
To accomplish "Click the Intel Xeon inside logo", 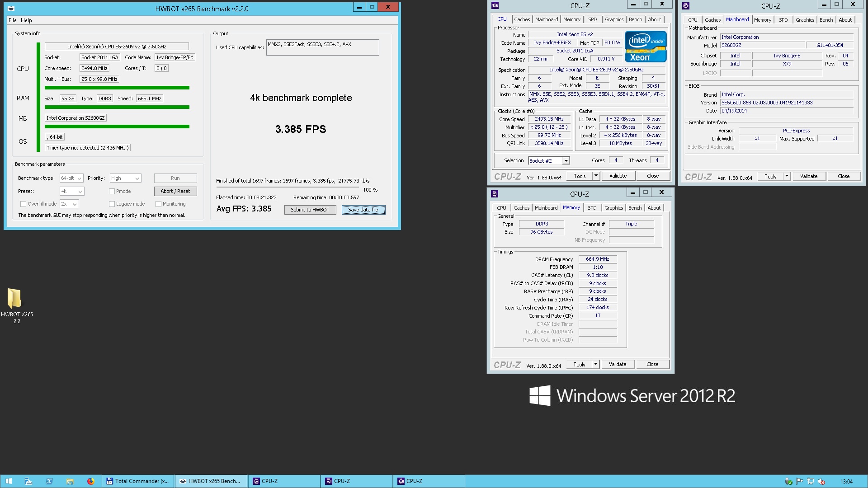I will 645,47.
